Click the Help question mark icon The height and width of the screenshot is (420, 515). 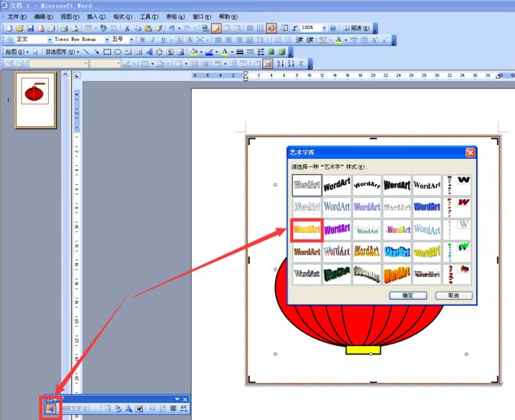coord(332,28)
